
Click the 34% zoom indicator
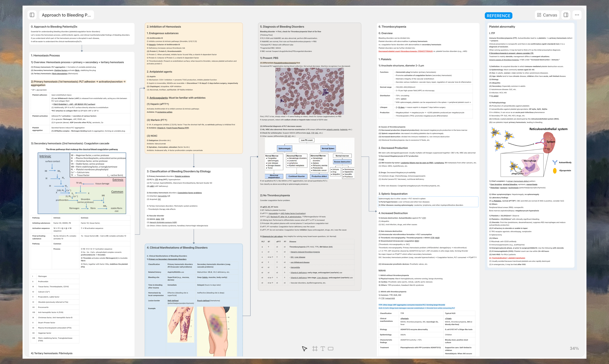point(574,348)
